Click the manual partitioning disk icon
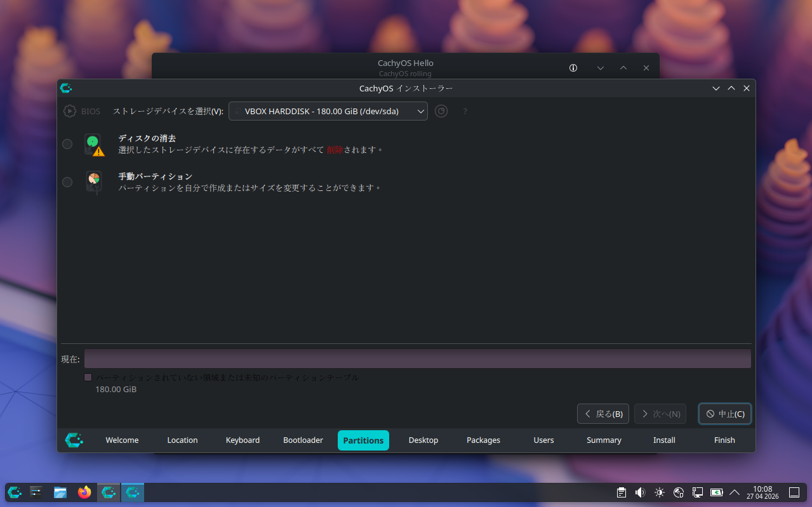Viewport: 812px width, 507px height. point(94,182)
